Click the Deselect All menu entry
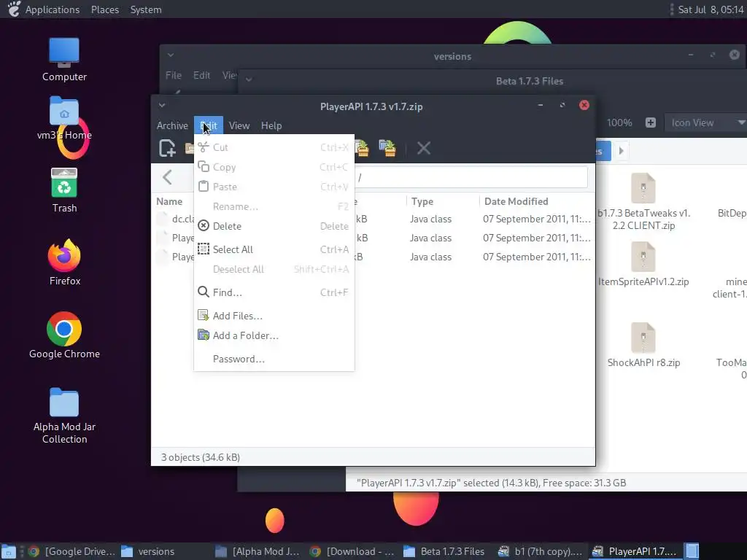This screenshot has height=560, width=747. (x=274, y=270)
